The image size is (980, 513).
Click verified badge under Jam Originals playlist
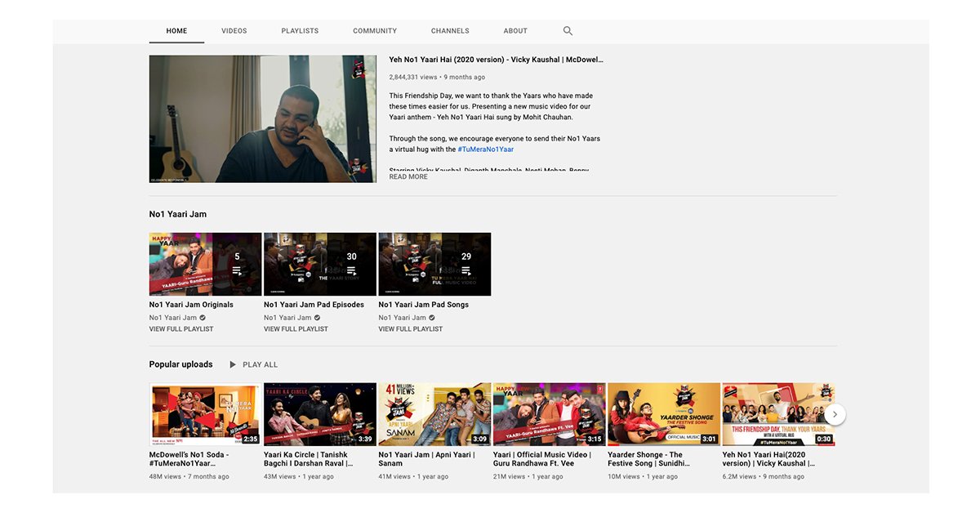click(x=203, y=318)
